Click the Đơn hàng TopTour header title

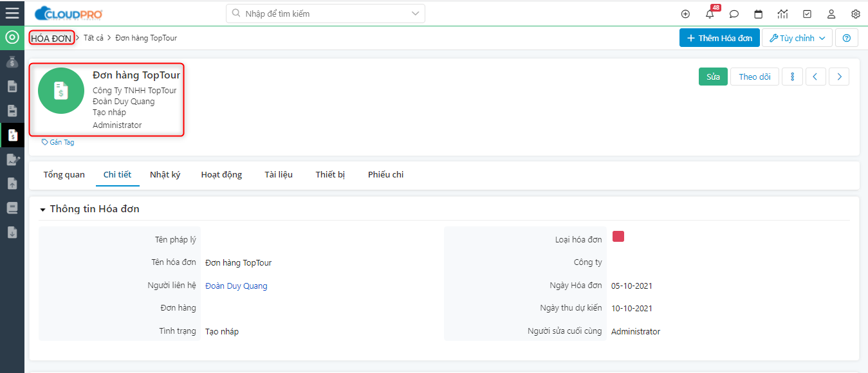[x=136, y=75]
